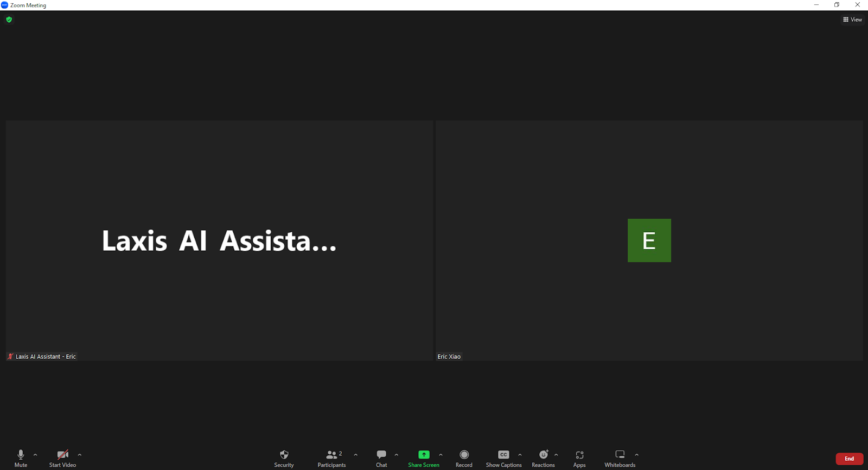Start Video from the toolbar
The width and height of the screenshot is (868, 470).
pyautogui.click(x=62, y=458)
